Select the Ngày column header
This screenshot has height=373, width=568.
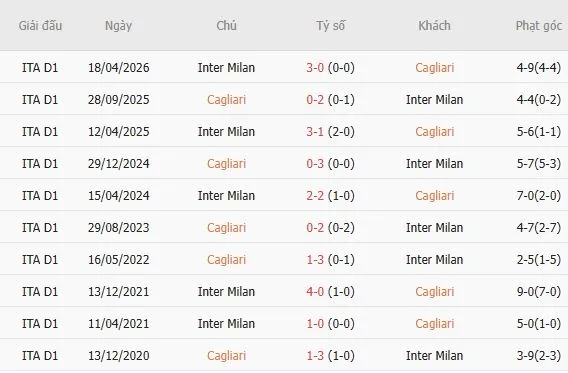[x=118, y=26]
